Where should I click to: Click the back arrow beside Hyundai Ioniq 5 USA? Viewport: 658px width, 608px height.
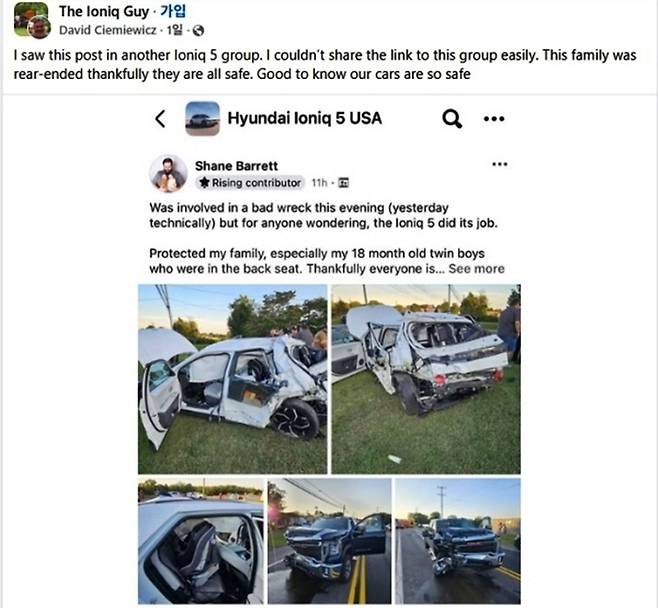pyautogui.click(x=160, y=119)
